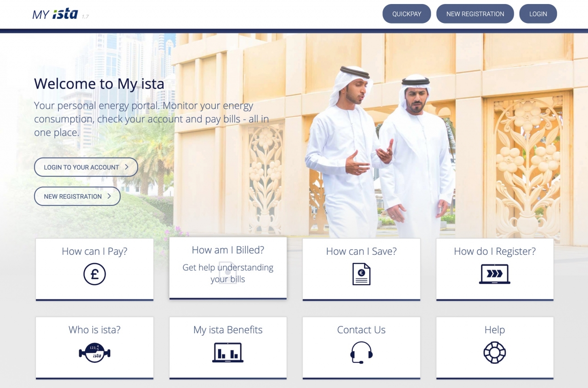The width and height of the screenshot is (588, 388).
Task: Click the pound coin icon under How can I Pay
Action: (95, 274)
